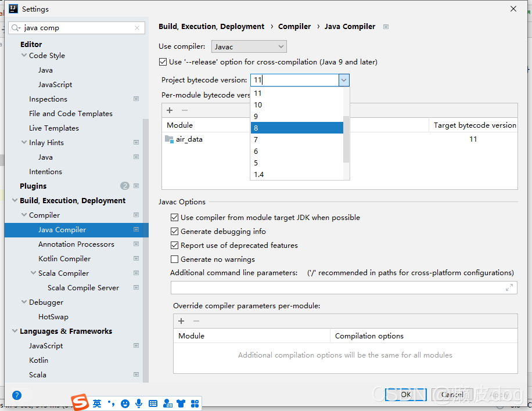
Task: Click the Compiler breadcrumb link
Action: pos(294,27)
